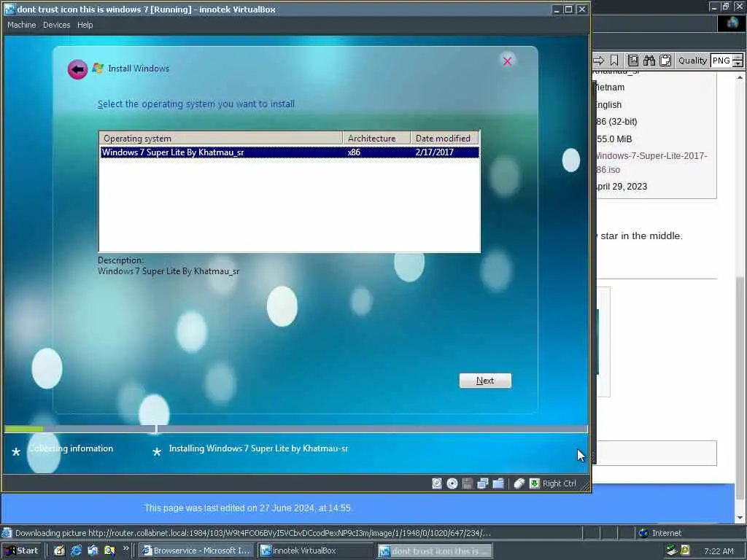This screenshot has width=747, height=560.
Task: Click the Collecting infomation step label
Action: 71,448
